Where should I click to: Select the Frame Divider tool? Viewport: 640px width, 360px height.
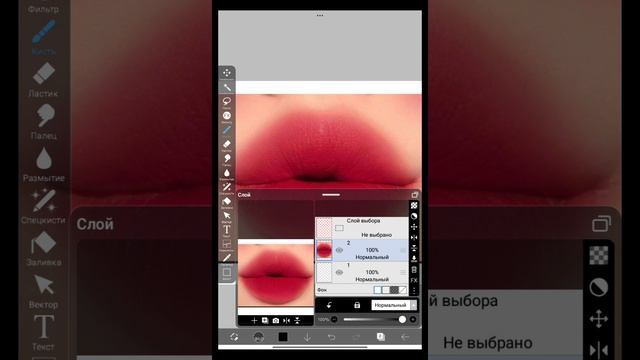(x=227, y=244)
